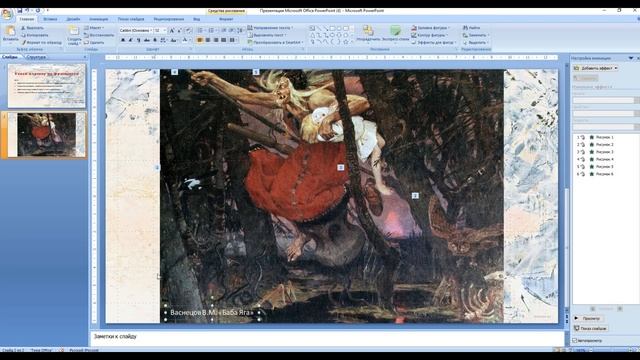Select the star shape in shapes gallery

point(346,41)
